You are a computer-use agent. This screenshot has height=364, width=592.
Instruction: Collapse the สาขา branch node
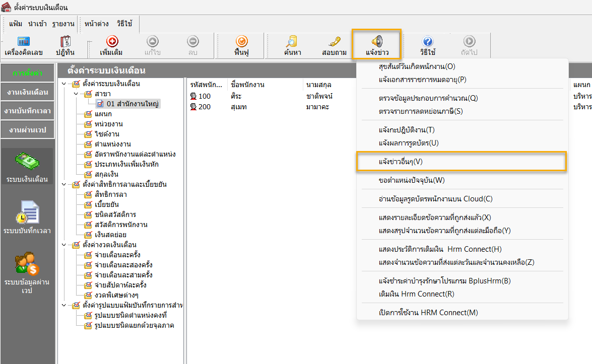point(76,94)
